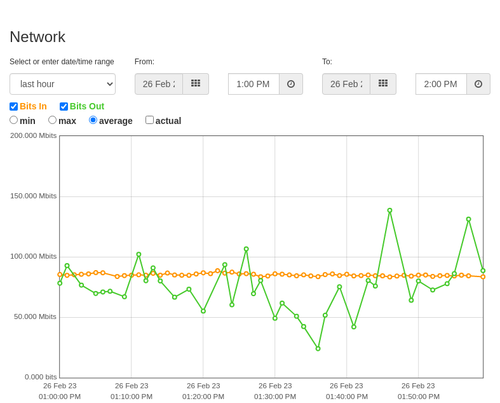Click the Bits Out label text
This screenshot has width=500, height=403.
click(87, 106)
